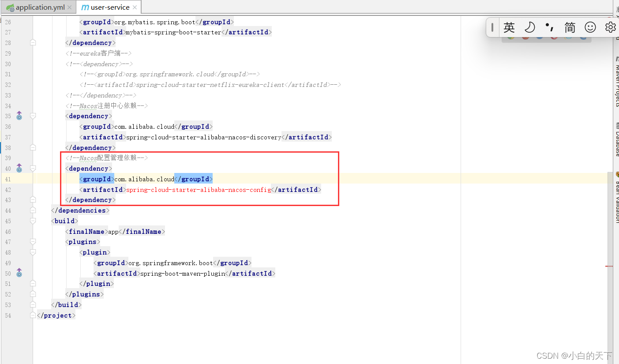Screen dimensions: 619x364
Task: Click 'org.springframework.boot' on line 49
Action: point(171,263)
